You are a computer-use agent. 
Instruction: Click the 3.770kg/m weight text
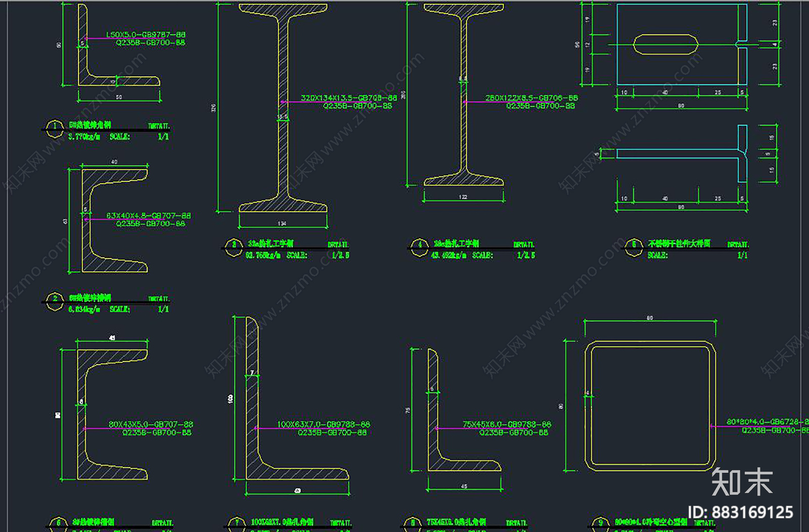[84, 136]
